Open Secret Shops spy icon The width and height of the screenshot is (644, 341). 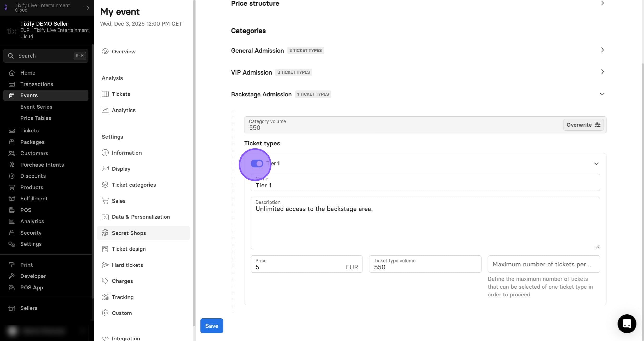pyautogui.click(x=105, y=233)
